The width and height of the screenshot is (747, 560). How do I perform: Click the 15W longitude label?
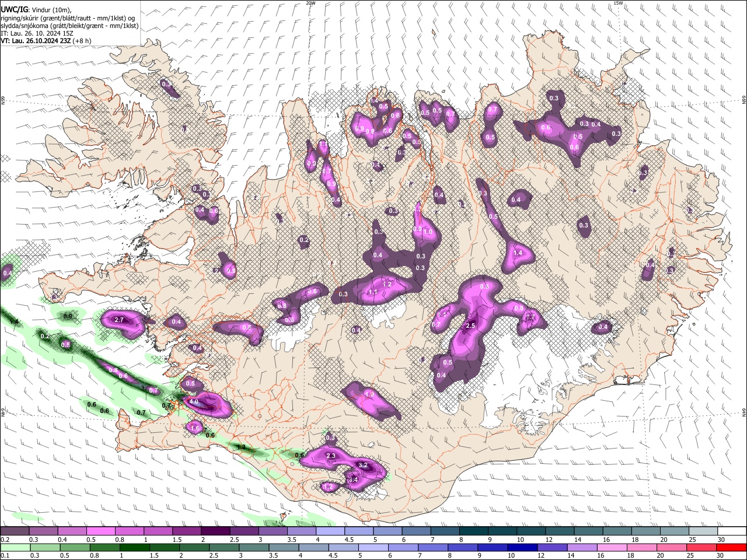coord(618,3)
